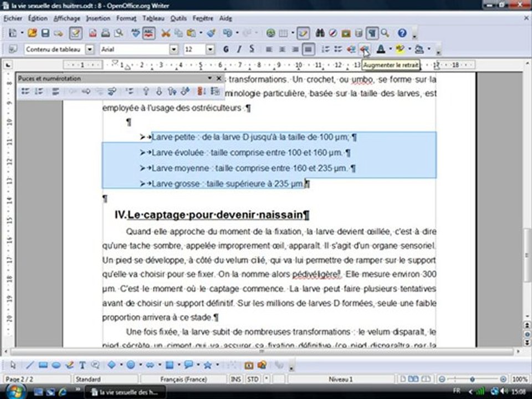Screen dimensions: 532x399
Task: Open OpenOffice help
Action: pyautogui.click(x=402, y=33)
